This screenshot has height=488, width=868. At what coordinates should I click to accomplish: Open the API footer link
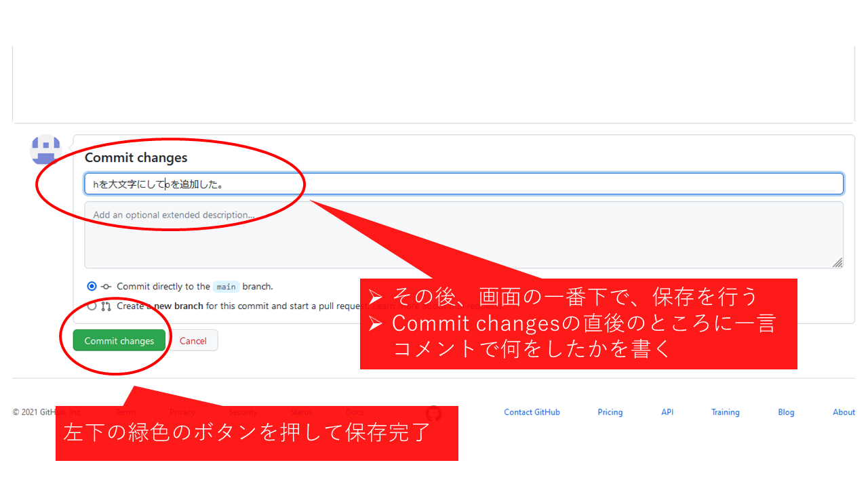667,412
